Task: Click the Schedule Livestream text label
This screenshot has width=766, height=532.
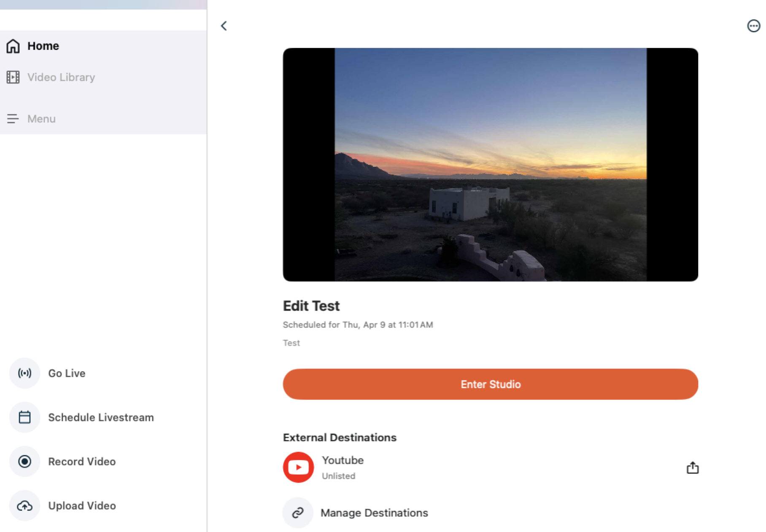Action: [x=101, y=417]
